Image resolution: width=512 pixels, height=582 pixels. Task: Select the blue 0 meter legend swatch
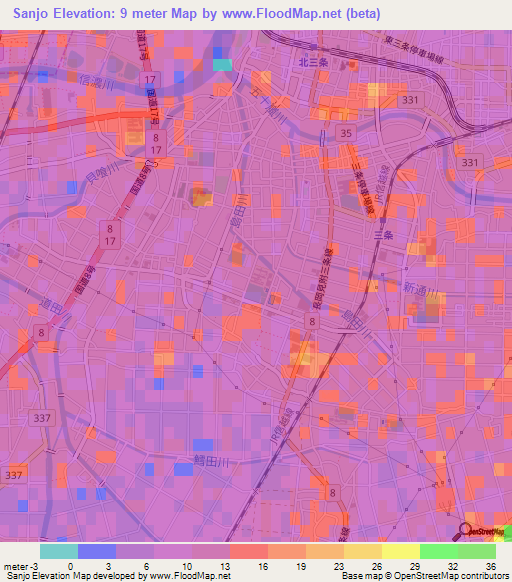[x=97, y=552]
